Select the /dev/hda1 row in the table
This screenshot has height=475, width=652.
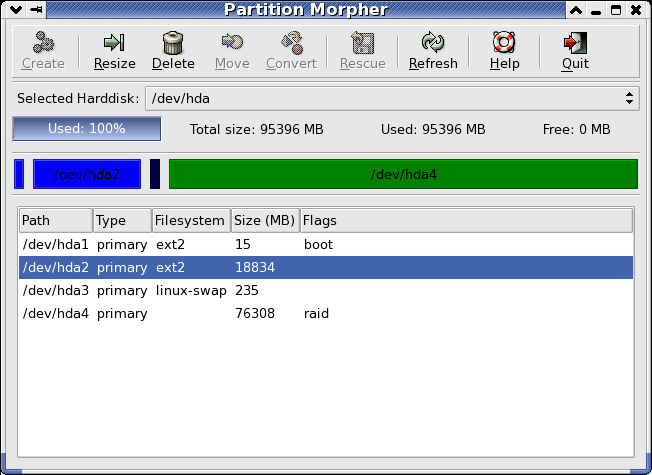point(326,245)
